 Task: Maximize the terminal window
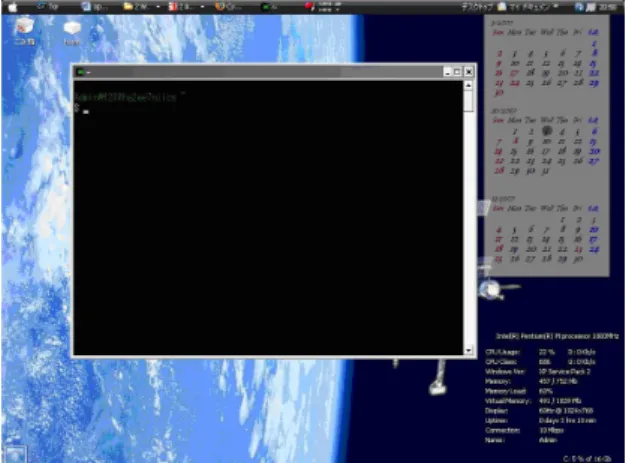coord(458,72)
